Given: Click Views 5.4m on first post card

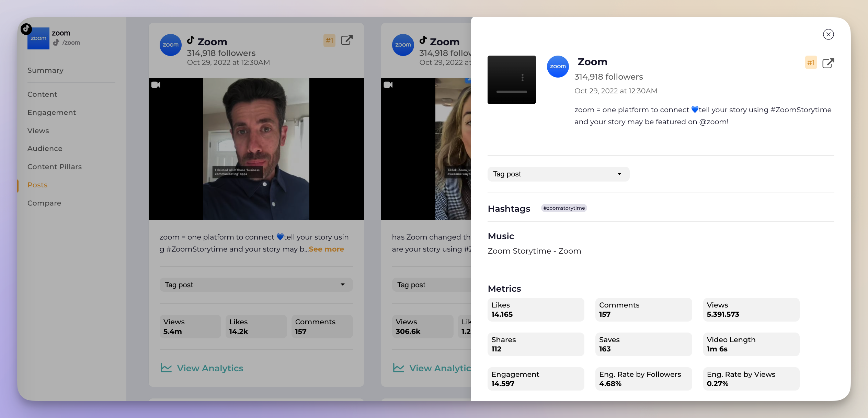Looking at the screenshot, I should pos(190,327).
